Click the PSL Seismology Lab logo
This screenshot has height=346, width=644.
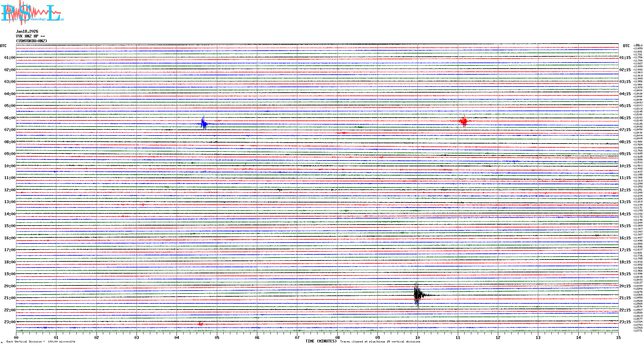click(32, 13)
